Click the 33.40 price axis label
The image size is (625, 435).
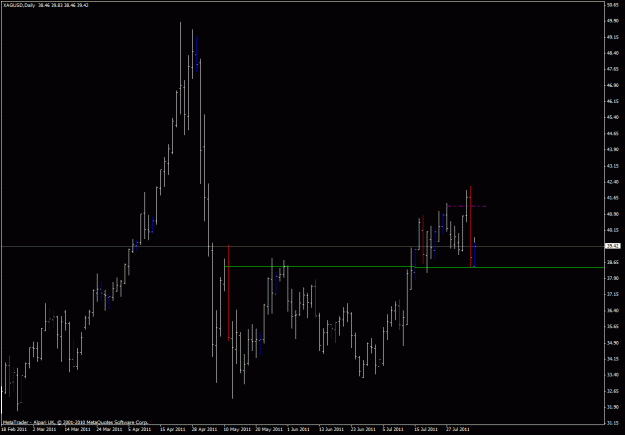(613, 375)
